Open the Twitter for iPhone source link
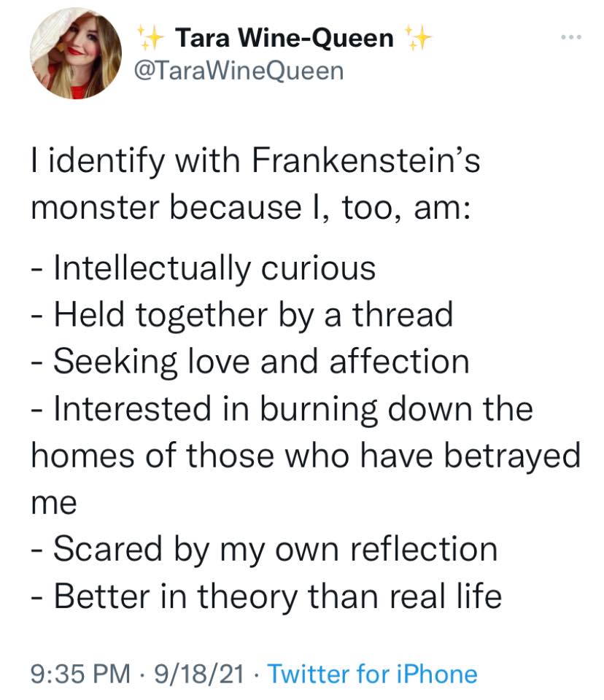Viewport: 604px width, 700px height. (x=372, y=673)
